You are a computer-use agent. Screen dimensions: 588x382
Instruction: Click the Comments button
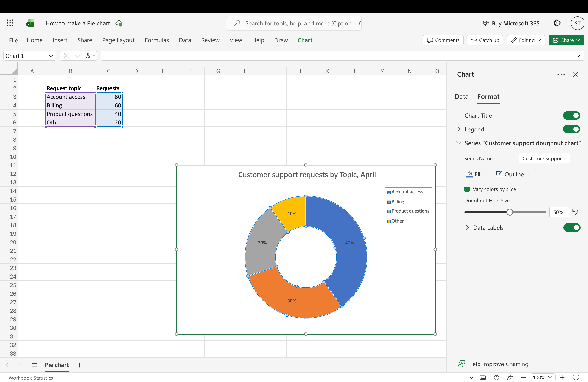(443, 40)
